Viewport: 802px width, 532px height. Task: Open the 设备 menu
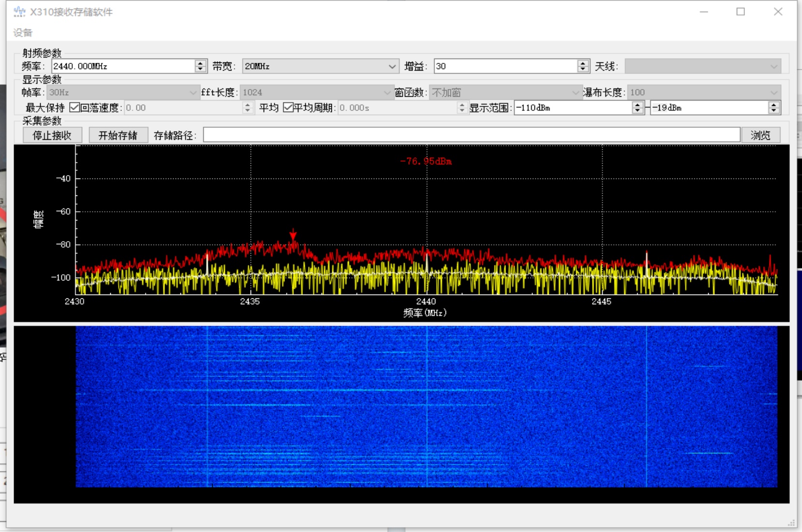coord(23,33)
